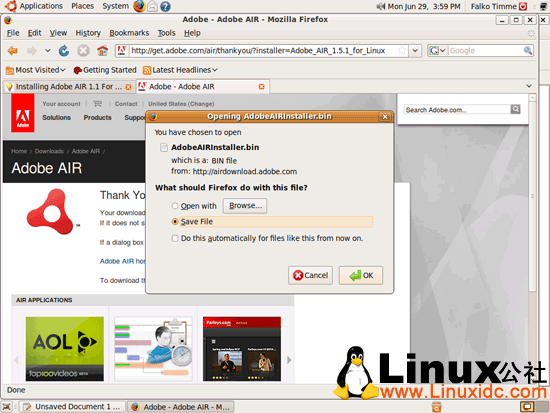Submit the Adobe.com search with magnifier button
This screenshot has width=550, height=413.
click(515, 109)
